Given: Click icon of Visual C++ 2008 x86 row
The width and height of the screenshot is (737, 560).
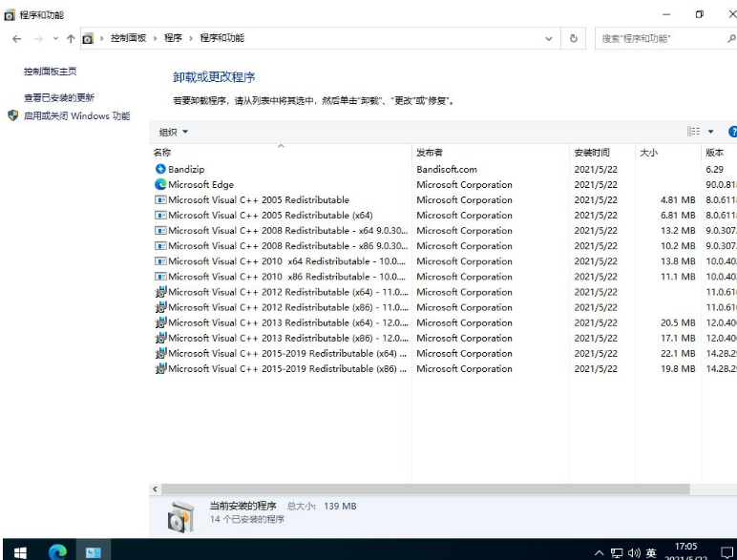Looking at the screenshot, I should (160, 246).
